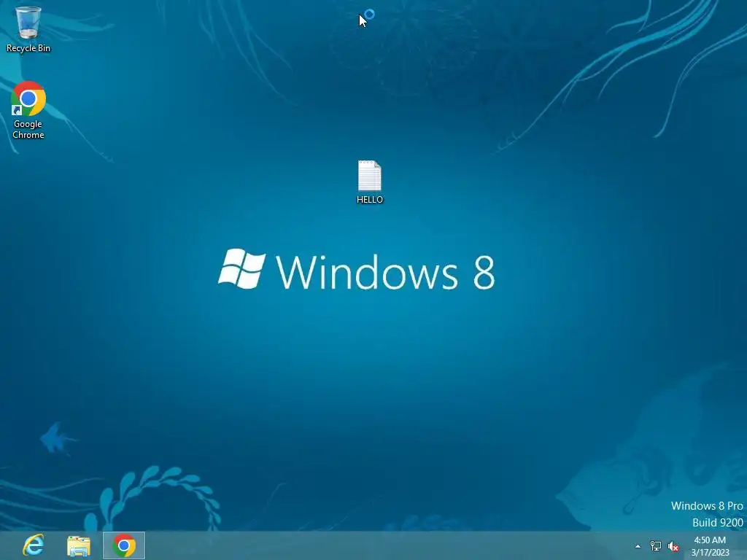Open the network status tray icon
Screen dimensions: 747x560
[x=656, y=546]
